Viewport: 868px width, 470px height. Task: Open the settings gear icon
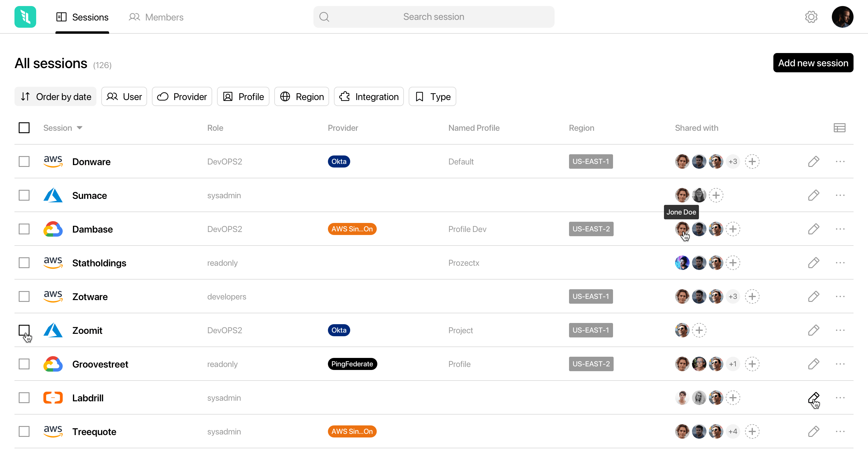811,17
